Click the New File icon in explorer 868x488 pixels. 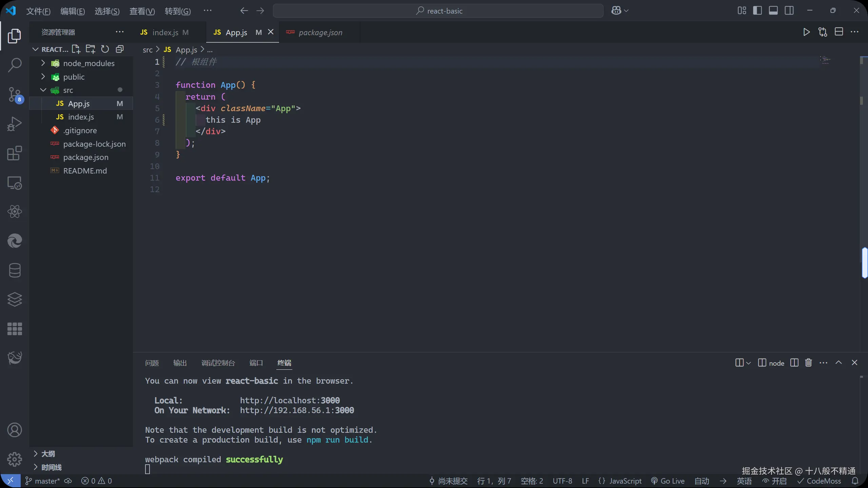(76, 49)
